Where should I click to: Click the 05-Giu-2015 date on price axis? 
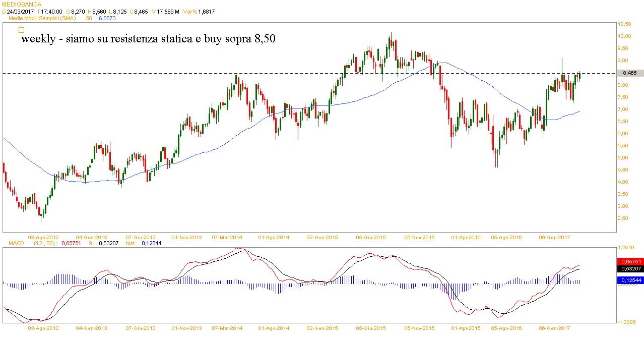(x=370, y=237)
